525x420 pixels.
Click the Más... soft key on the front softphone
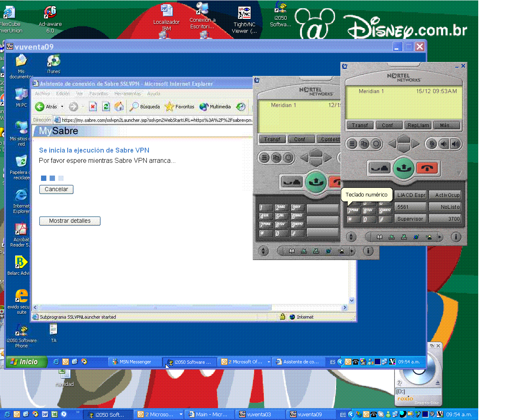(446, 125)
